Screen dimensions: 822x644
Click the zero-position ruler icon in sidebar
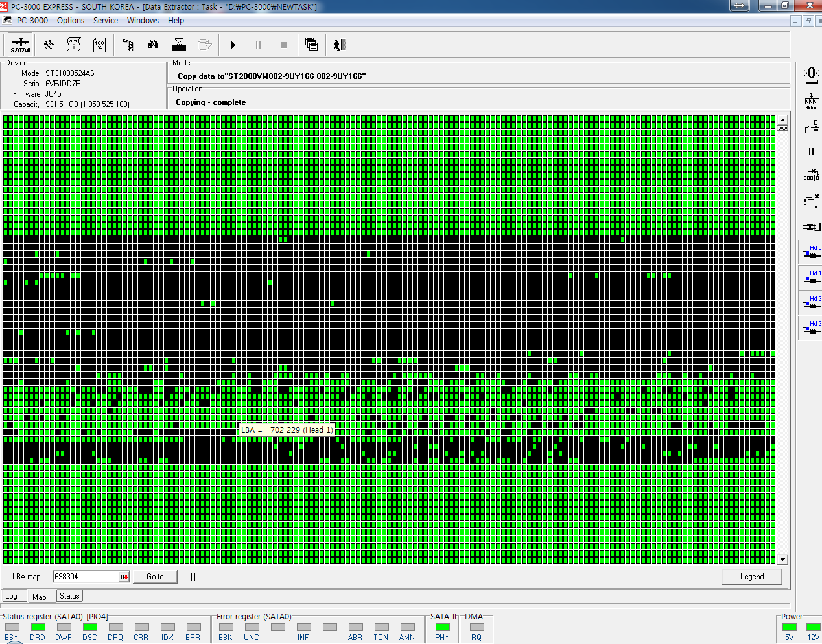tap(812, 75)
